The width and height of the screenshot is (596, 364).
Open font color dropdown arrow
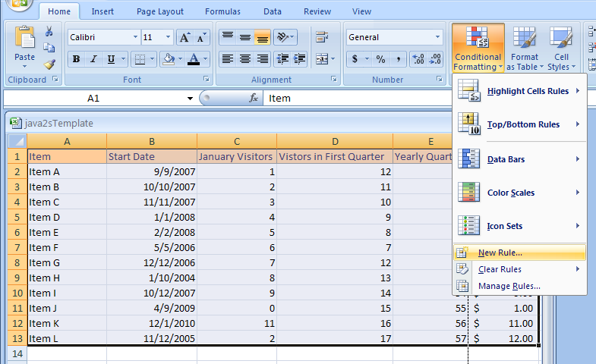pos(205,59)
